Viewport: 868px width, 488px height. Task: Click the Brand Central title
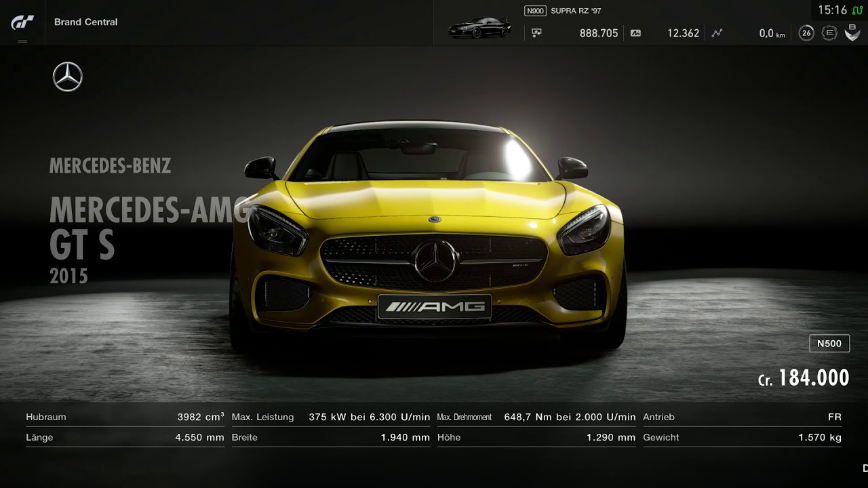(x=86, y=22)
